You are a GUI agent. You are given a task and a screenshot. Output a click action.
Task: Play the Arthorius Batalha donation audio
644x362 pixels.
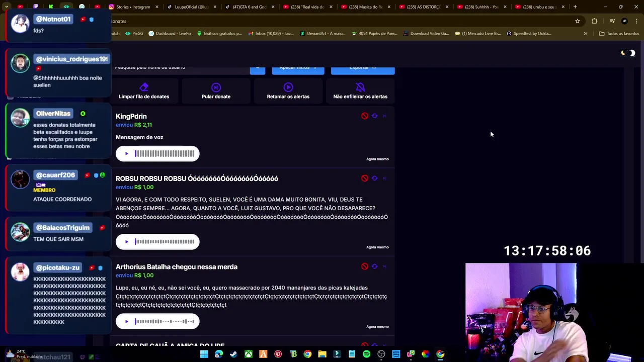pos(126,322)
